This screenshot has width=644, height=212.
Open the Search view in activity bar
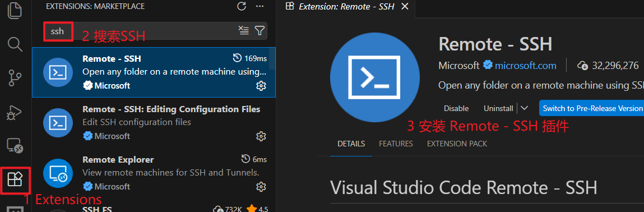point(15,44)
